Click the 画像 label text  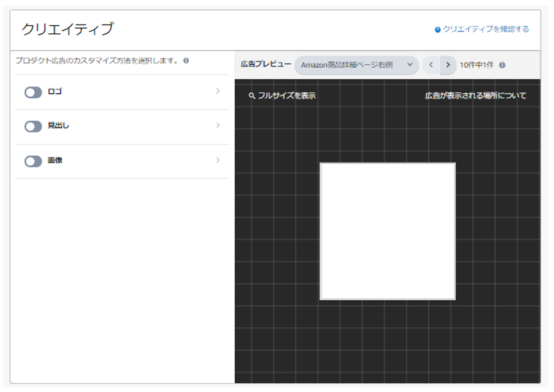pyautogui.click(x=55, y=160)
